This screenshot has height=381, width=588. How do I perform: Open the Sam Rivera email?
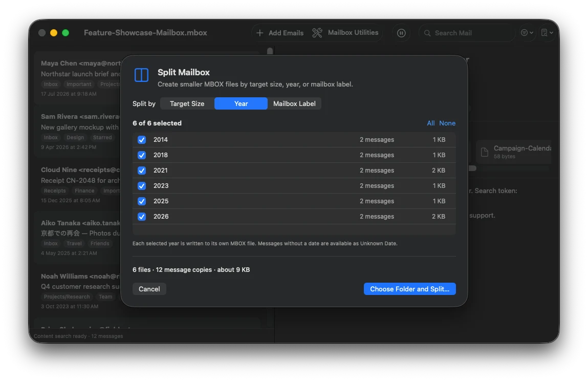pyautogui.click(x=77, y=131)
